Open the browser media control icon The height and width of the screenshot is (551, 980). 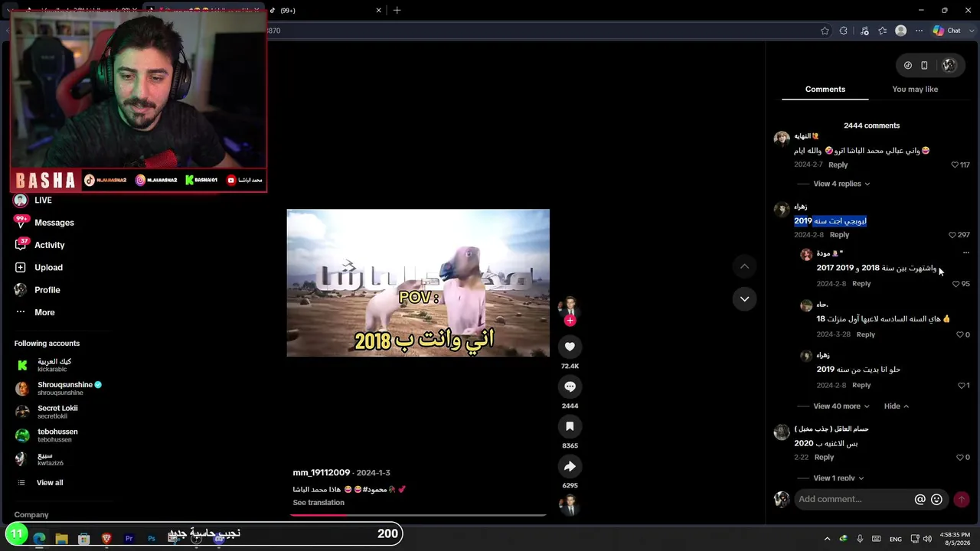pyautogui.click(x=864, y=31)
